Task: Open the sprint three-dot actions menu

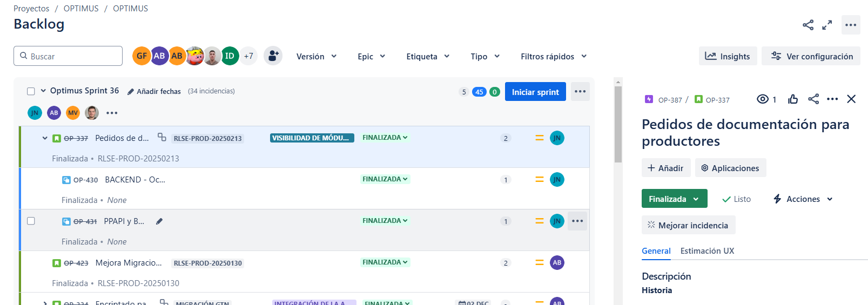Action: [x=580, y=92]
